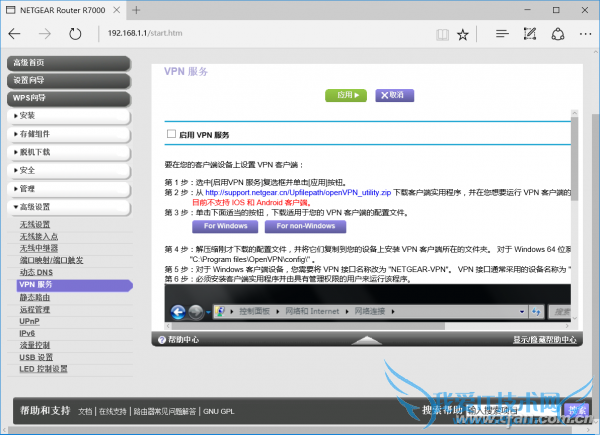Open 无线中继器 settings link
The height and width of the screenshot is (435, 600).
click(x=39, y=248)
